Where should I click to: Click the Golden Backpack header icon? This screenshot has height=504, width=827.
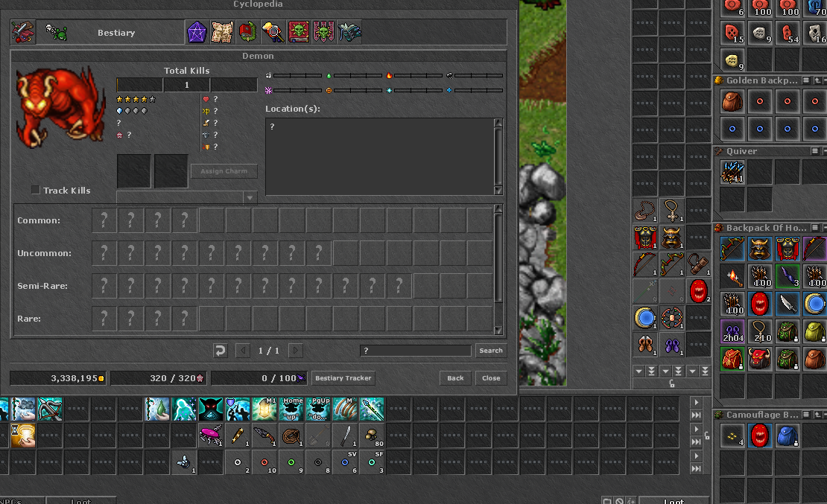point(717,80)
